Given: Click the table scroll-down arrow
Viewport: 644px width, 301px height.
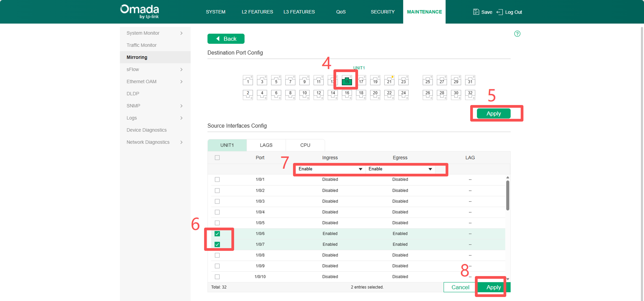Looking at the screenshot, I should [508, 279].
